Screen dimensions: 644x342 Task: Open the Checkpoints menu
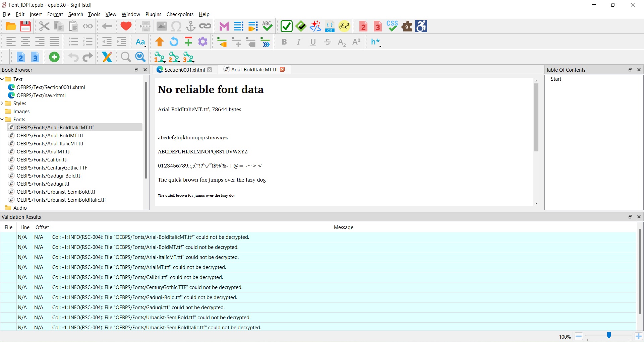(180, 14)
